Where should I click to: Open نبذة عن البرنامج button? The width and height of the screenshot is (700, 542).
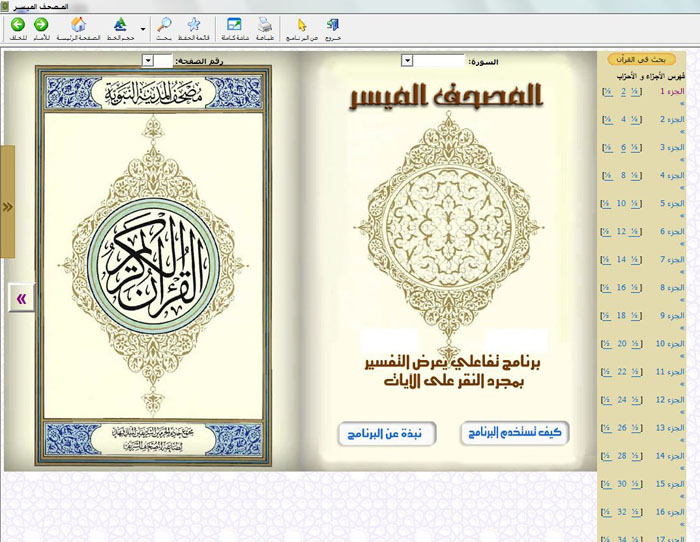(386, 434)
